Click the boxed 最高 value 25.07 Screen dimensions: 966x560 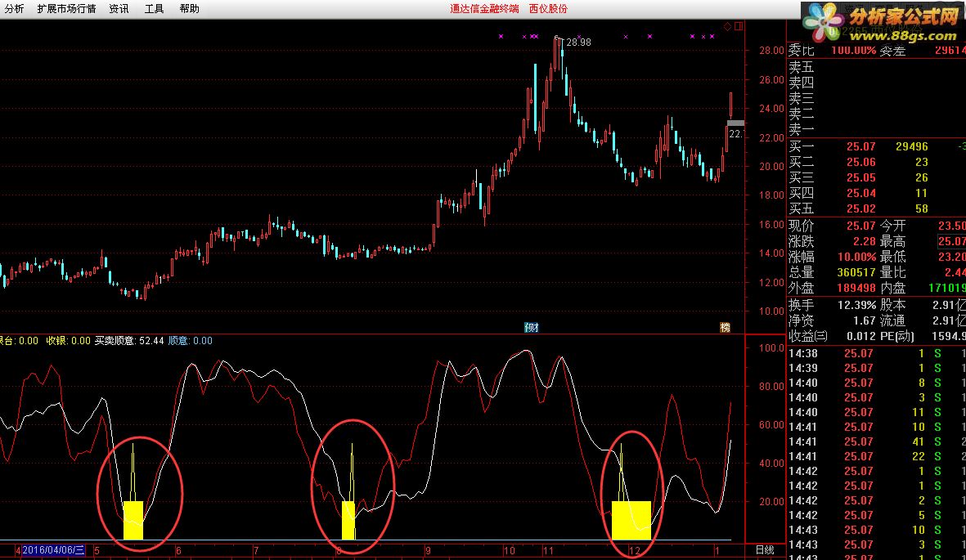coord(952,241)
